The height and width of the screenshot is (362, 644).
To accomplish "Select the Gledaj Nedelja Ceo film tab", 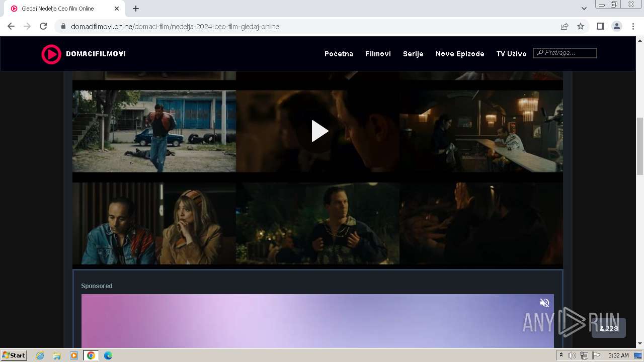I will tap(64, 9).
